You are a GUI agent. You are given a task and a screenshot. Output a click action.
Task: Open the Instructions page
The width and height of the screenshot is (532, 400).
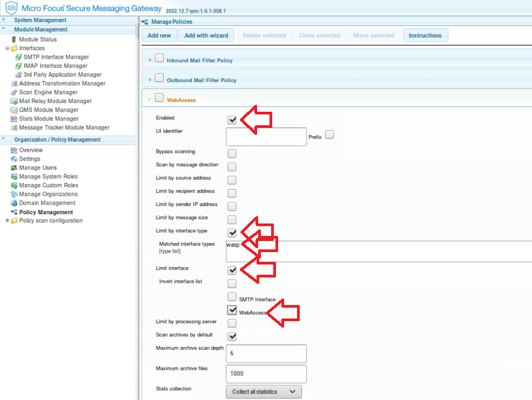click(x=425, y=35)
